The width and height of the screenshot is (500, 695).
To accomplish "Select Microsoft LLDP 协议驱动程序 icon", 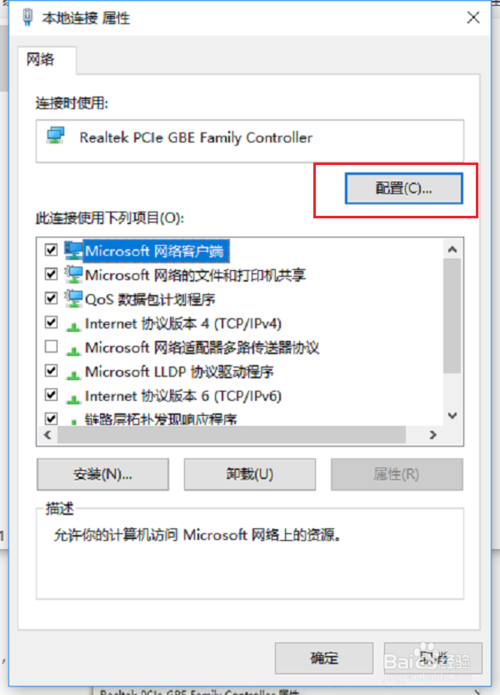I will 73,375.
